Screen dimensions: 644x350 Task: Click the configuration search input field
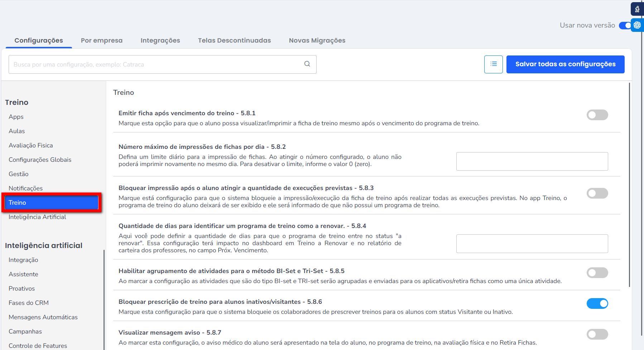154,64
